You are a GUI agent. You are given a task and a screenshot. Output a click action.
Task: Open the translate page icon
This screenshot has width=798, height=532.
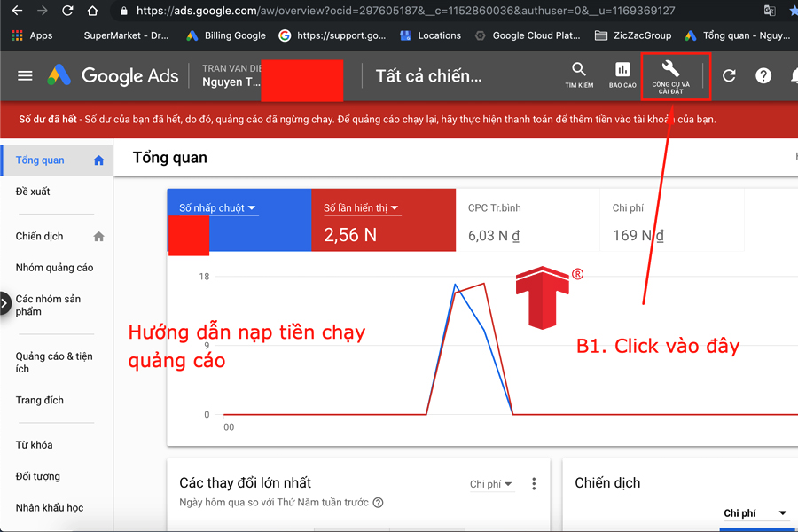(770, 11)
